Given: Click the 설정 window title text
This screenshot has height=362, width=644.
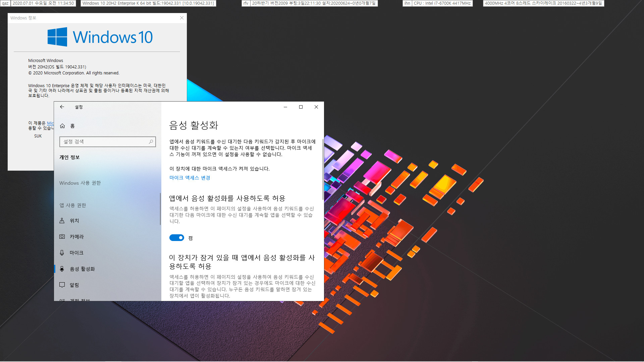Looking at the screenshot, I should coord(79,107).
